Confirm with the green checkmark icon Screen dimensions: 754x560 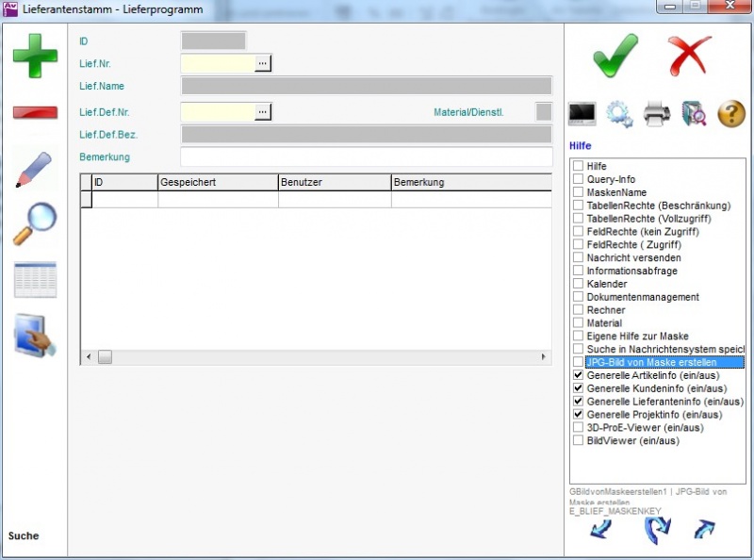615,56
